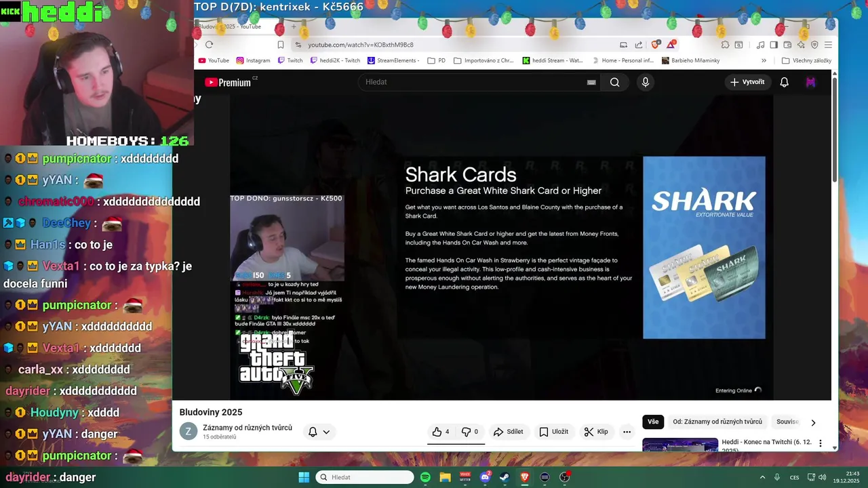Click the browser page vertical scrollbar
Viewport: 868px width, 488px height.
(x=834, y=129)
